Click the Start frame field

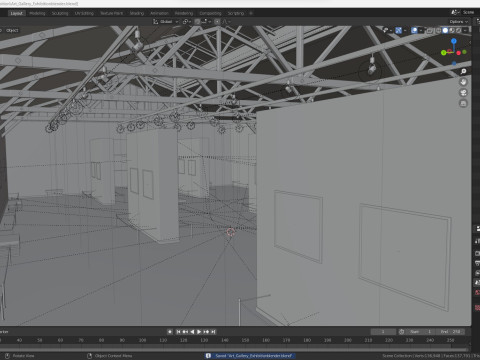[421, 332]
